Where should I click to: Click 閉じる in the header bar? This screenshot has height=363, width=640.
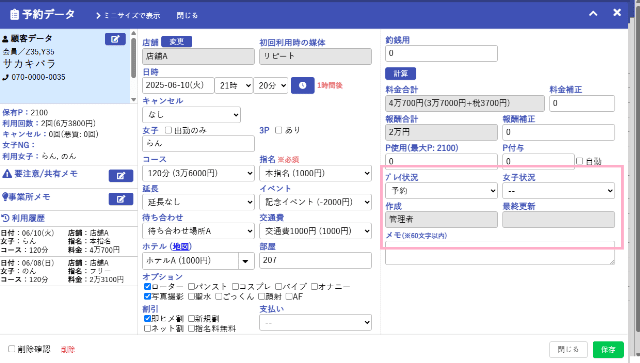(187, 16)
